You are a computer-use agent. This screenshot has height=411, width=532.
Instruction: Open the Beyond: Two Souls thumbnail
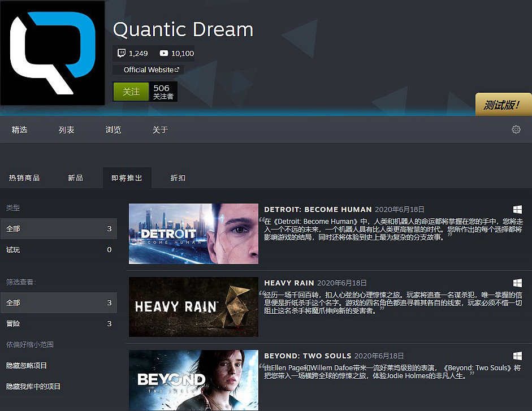pyautogui.click(x=193, y=380)
